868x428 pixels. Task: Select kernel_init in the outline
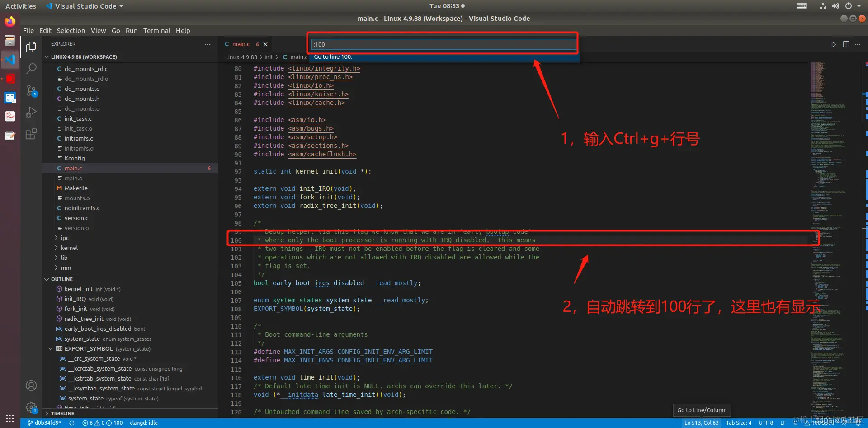pyautogui.click(x=79, y=289)
